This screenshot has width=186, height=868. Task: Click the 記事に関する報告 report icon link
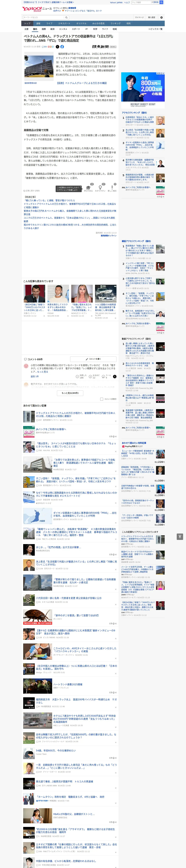click(32, 191)
